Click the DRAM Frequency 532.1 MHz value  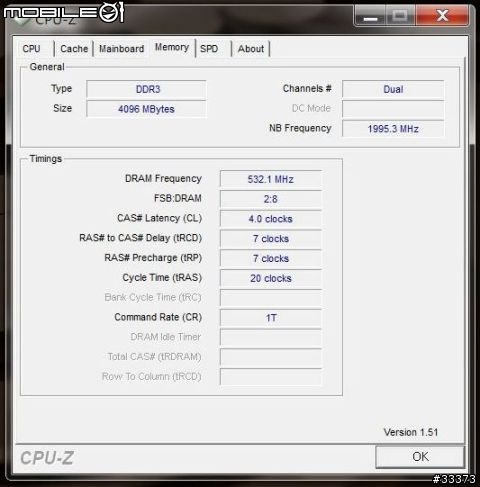271,179
